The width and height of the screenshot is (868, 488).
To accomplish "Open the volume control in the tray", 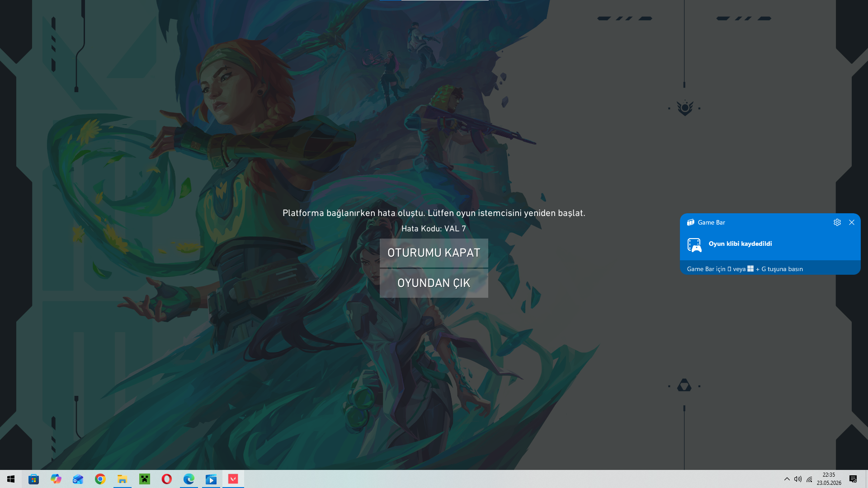I will tap(798, 479).
